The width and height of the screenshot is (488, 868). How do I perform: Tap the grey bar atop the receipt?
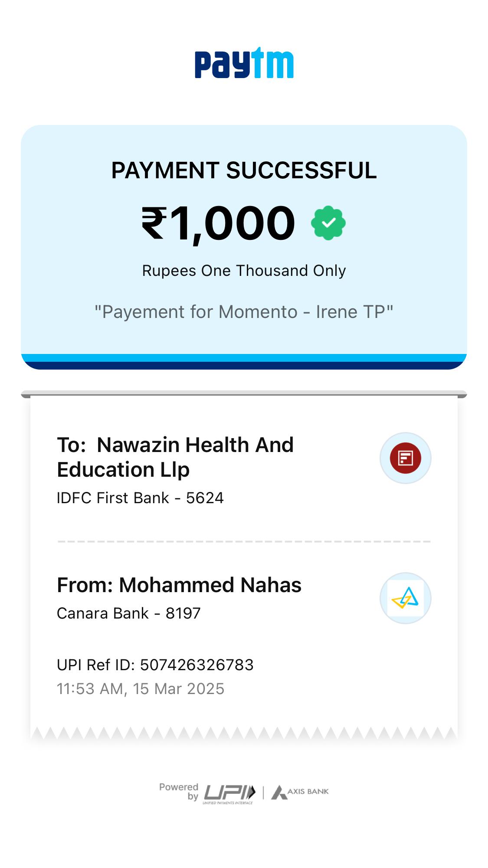click(244, 394)
